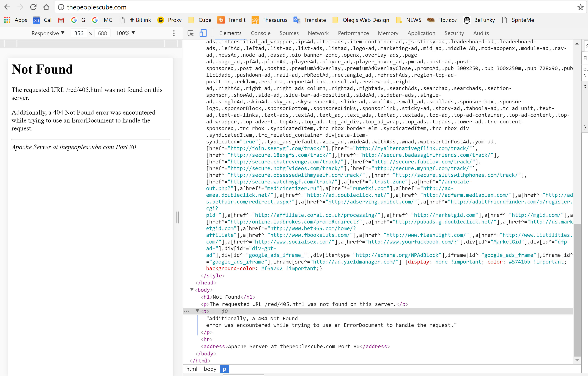
Task: Open the Responsive device dropdown
Action: (48, 33)
